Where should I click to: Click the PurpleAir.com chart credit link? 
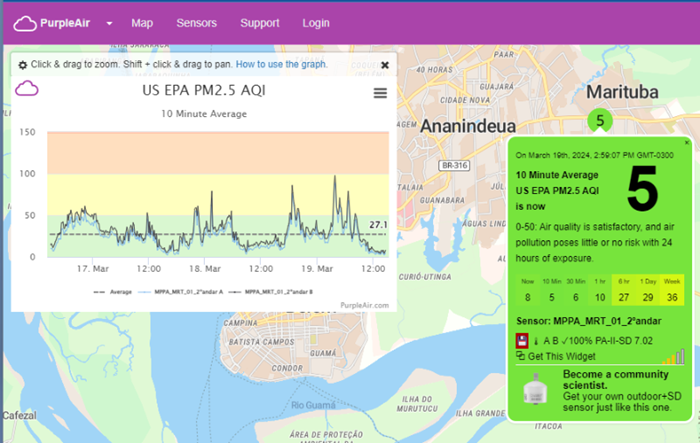[x=364, y=305]
